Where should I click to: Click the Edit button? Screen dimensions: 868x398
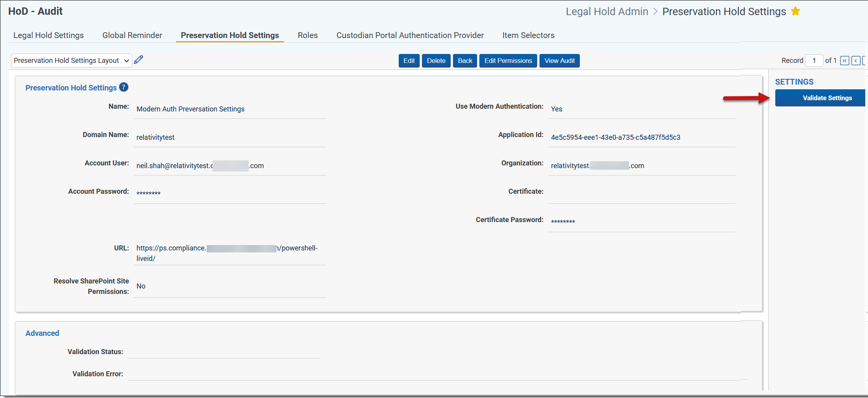409,61
